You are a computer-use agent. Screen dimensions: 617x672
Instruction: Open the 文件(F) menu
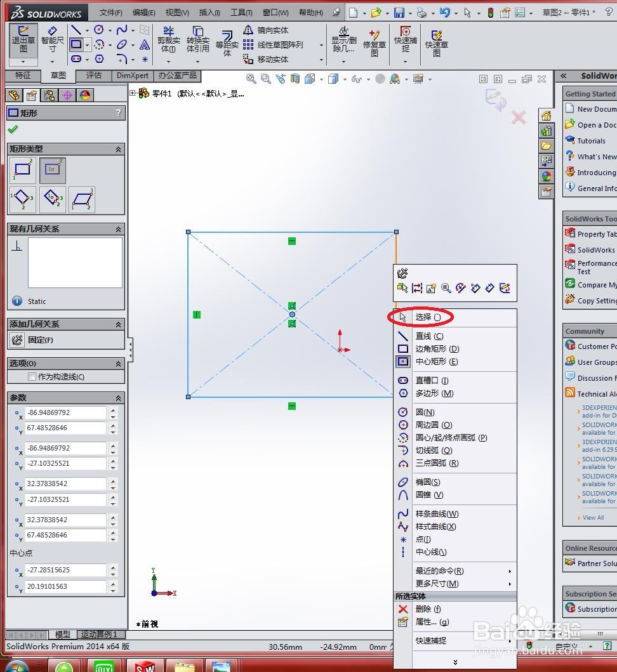110,13
